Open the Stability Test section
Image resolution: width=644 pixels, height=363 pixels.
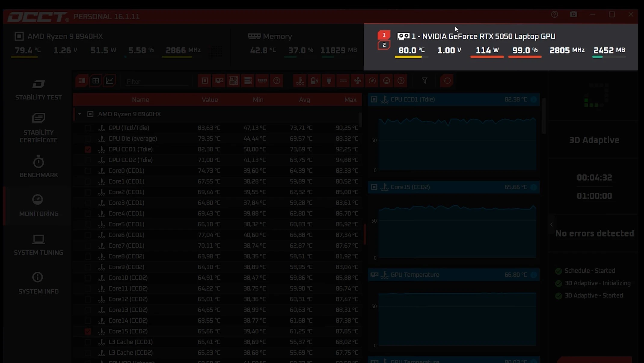tap(38, 90)
